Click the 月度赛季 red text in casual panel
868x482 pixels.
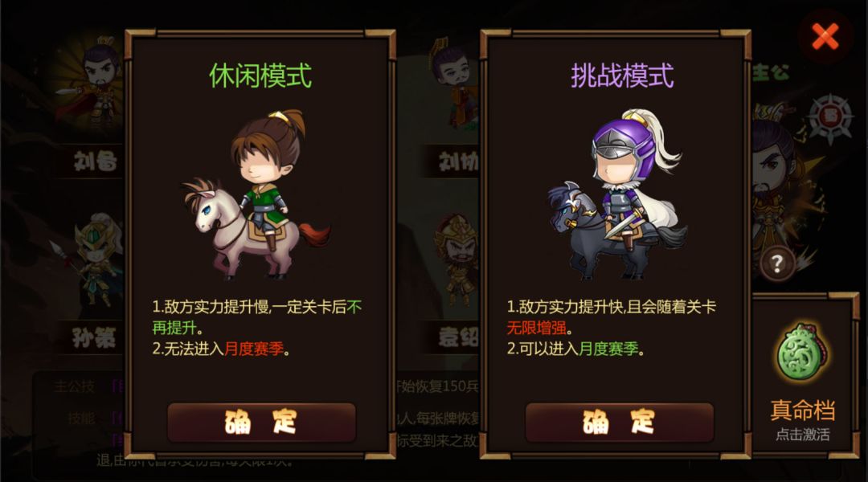click(253, 349)
